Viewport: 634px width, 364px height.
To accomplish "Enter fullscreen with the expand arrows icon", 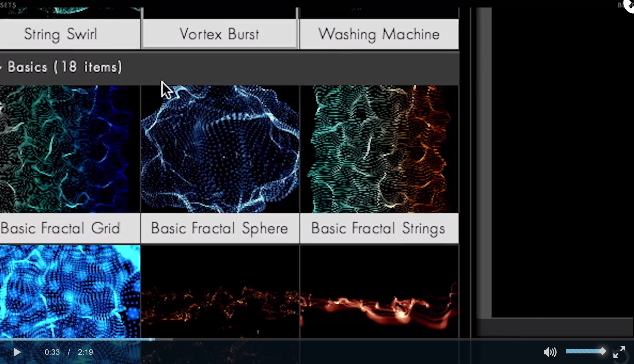I will pos(619,352).
